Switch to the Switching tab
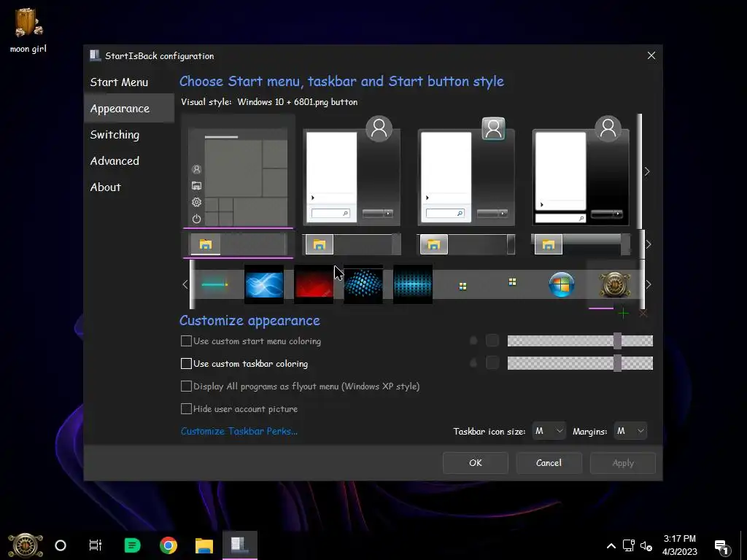 (x=115, y=135)
